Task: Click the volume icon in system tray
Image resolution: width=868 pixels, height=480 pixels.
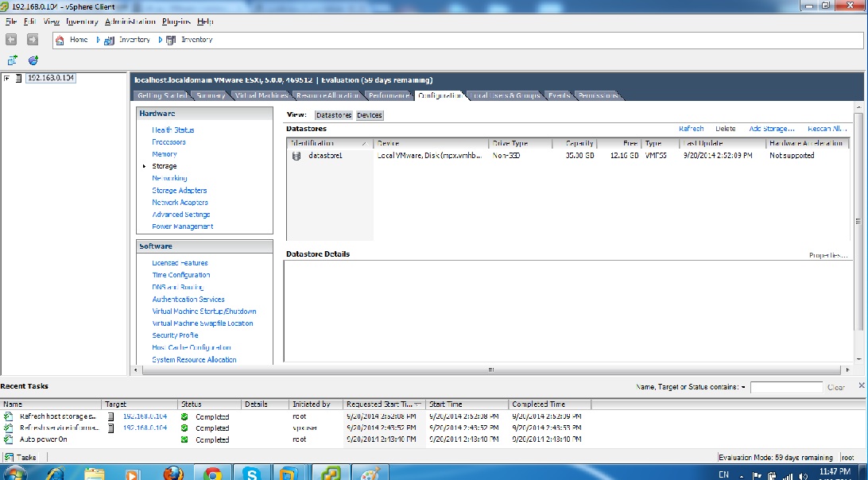Action: pos(804,475)
